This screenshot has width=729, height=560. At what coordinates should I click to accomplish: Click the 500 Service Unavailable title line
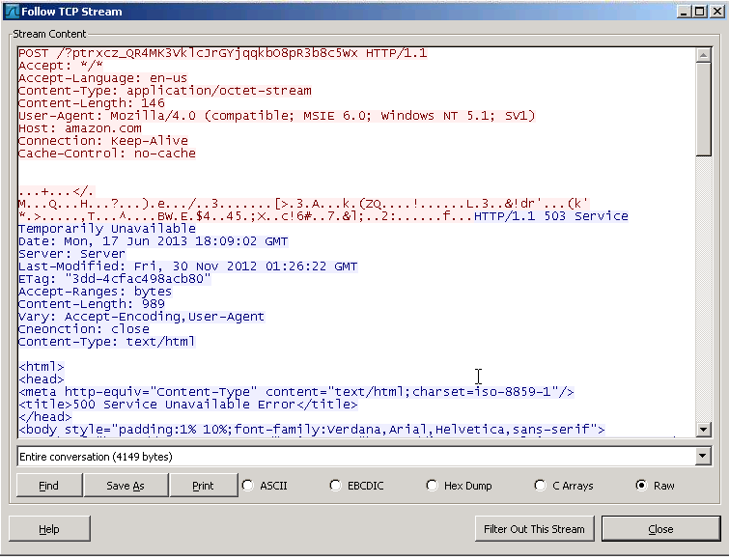[x=188, y=405]
